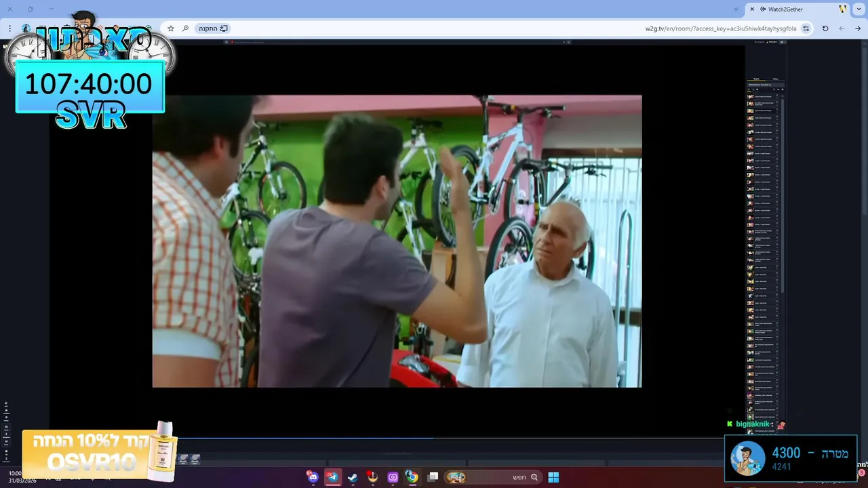Viewport: 868px width, 488px height.
Task: Open the Windows Start menu
Action: [x=553, y=477]
